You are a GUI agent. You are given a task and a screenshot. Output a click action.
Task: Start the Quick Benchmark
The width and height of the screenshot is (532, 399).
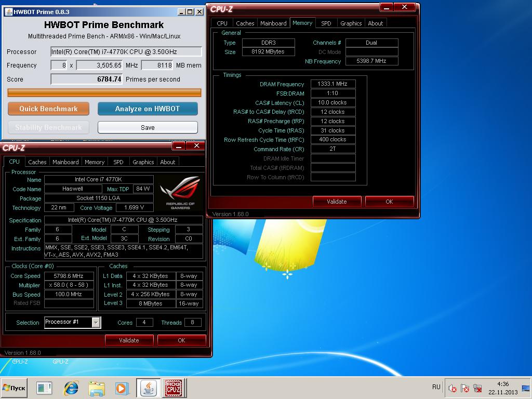[48, 109]
